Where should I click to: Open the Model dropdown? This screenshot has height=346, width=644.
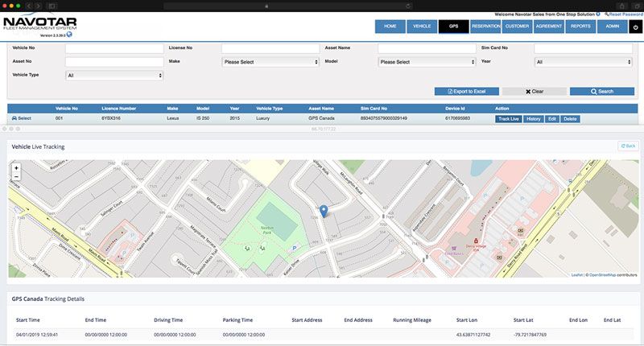(x=427, y=62)
